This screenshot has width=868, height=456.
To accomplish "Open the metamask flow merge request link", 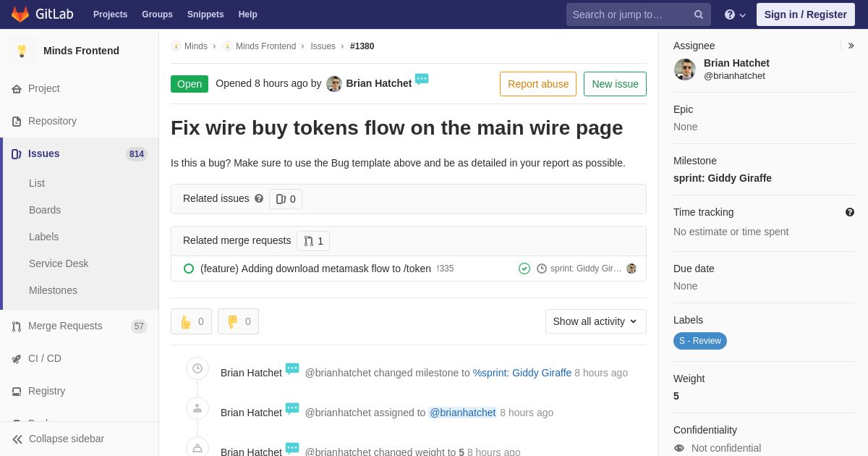I will click(x=315, y=269).
